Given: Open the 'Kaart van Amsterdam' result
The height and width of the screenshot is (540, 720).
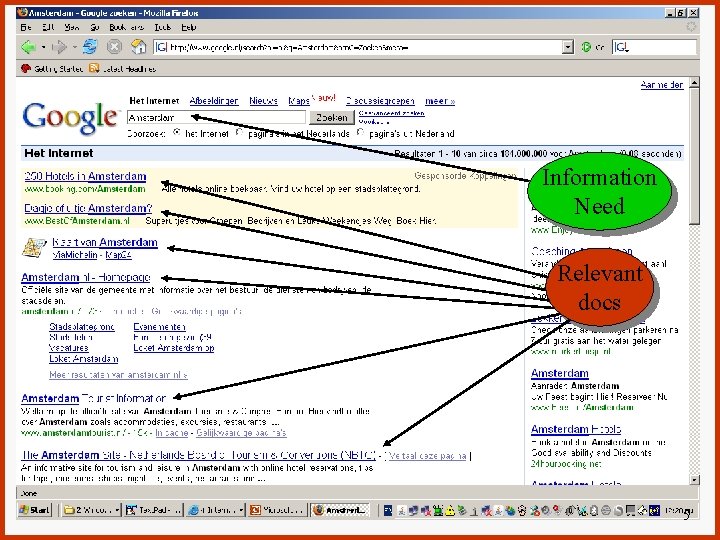Looking at the screenshot, I should (x=105, y=242).
